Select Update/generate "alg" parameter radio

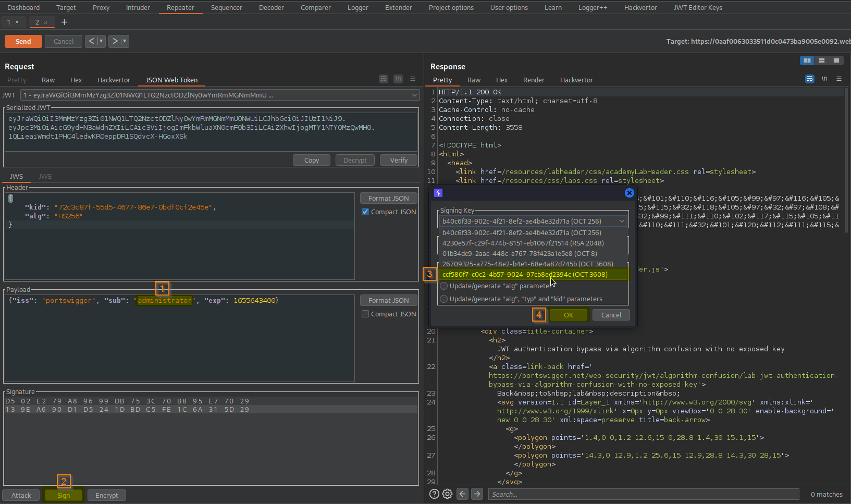444,286
